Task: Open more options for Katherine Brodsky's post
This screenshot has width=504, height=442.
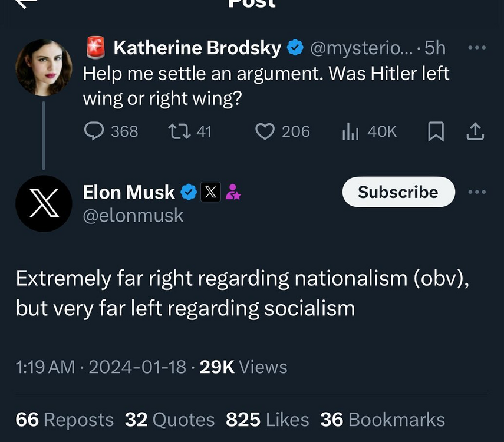Action: 476,48
